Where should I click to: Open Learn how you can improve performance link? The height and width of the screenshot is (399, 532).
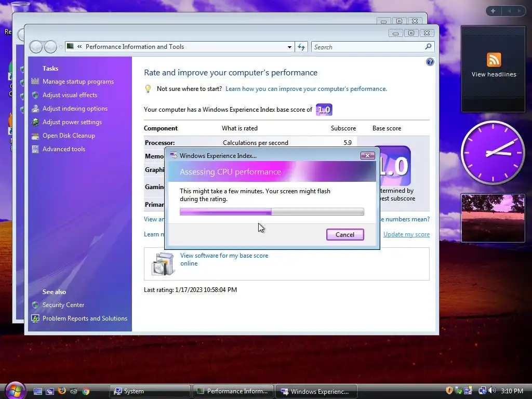306,89
